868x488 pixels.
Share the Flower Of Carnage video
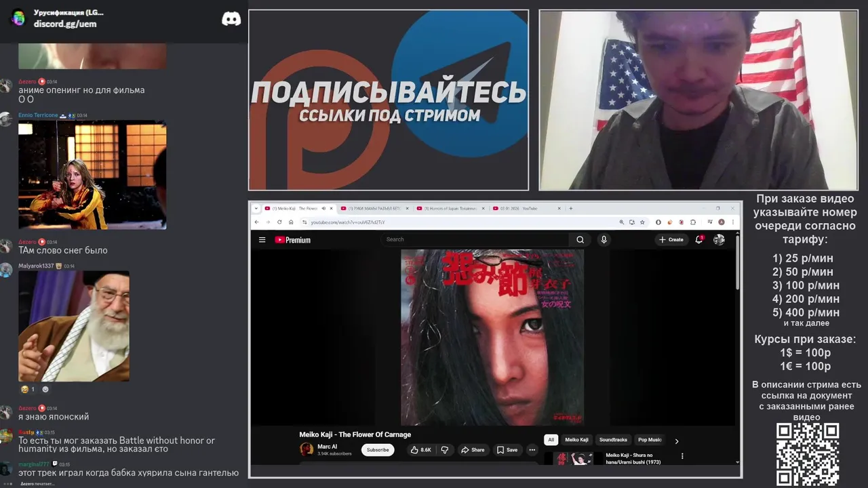(x=473, y=449)
